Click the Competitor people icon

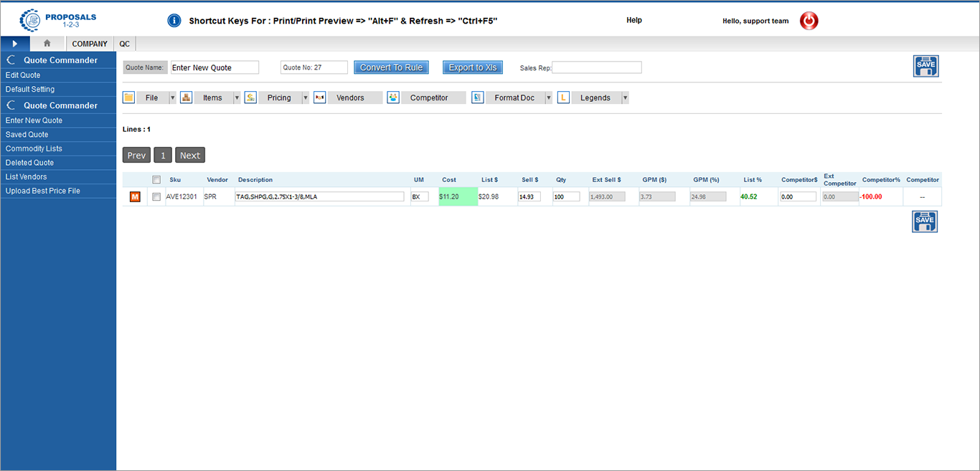coord(393,97)
